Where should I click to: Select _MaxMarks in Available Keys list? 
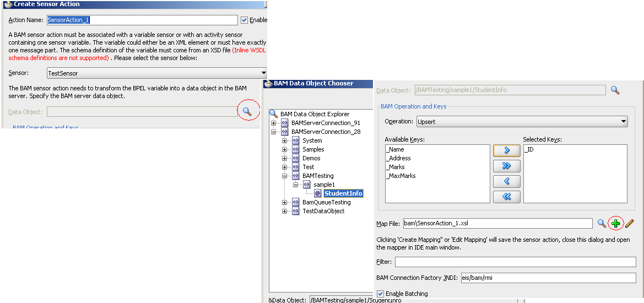401,176
